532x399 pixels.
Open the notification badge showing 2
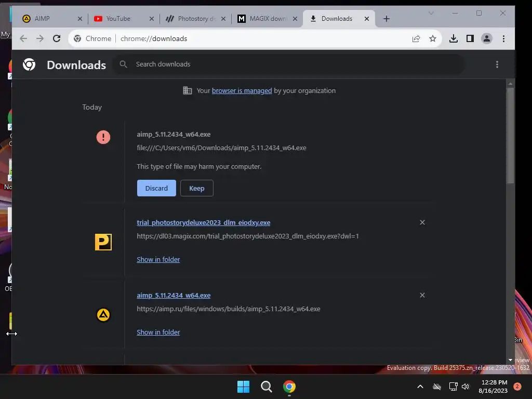click(x=517, y=387)
